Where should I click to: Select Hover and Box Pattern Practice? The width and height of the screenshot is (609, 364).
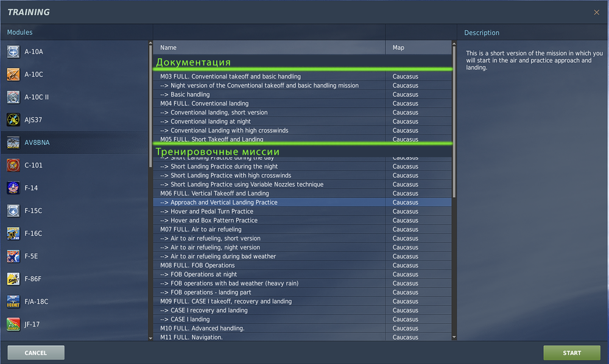[302, 220]
